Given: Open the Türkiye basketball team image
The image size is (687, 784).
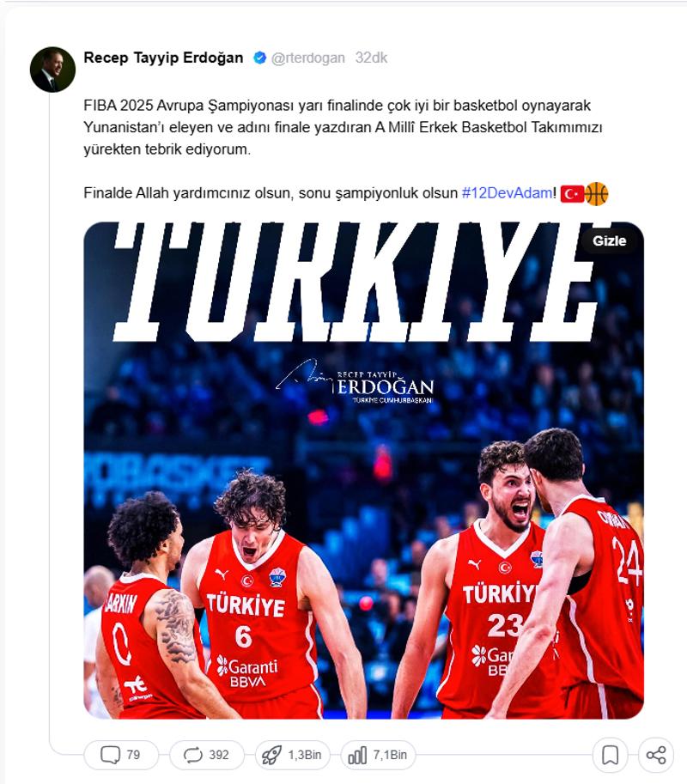Looking at the screenshot, I should 363,471.
